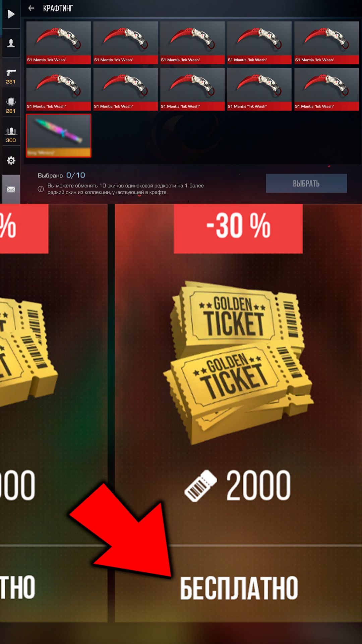Screen dimensions: 362x644
Task: Click the play triangle icon in the sidebar
Action: [11, 14]
